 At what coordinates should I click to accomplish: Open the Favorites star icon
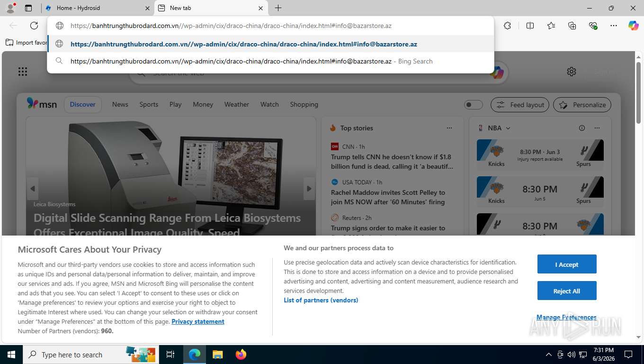[x=551, y=26]
